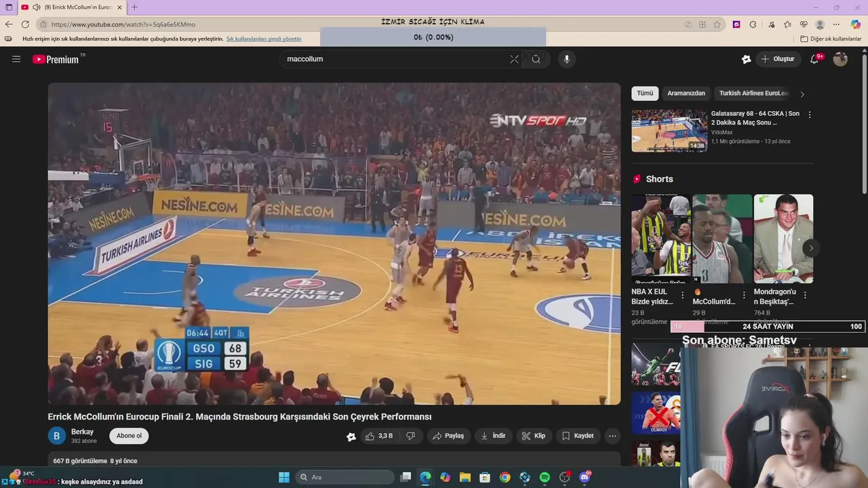Share the video via Paylaş
This screenshot has height=488, width=868.
(448, 436)
